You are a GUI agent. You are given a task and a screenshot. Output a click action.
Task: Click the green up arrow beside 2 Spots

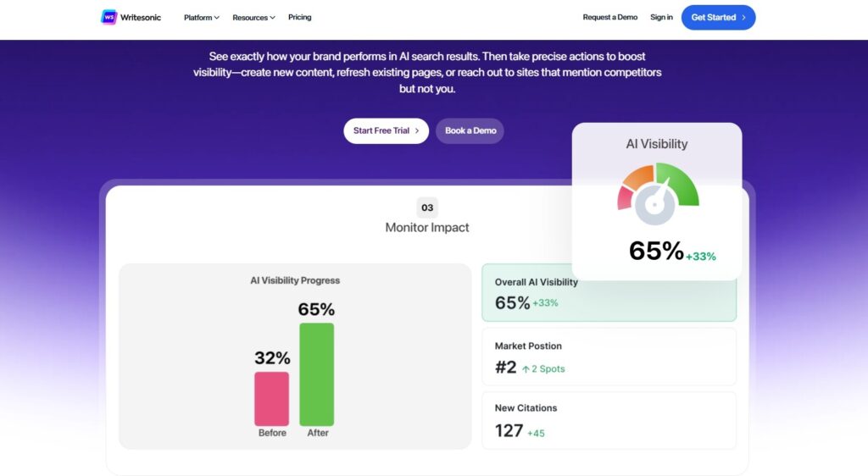[x=526, y=369]
